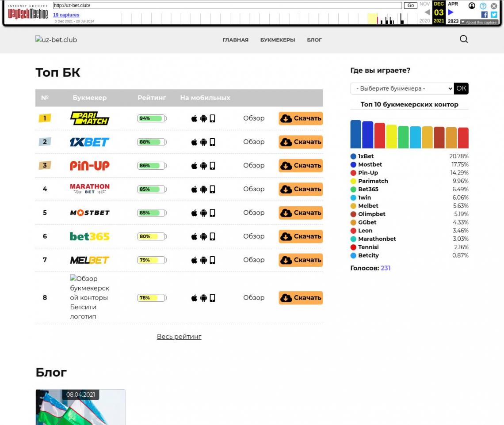Submit the poll with OK button
The height and width of the screenshot is (425, 504).
coord(461,88)
